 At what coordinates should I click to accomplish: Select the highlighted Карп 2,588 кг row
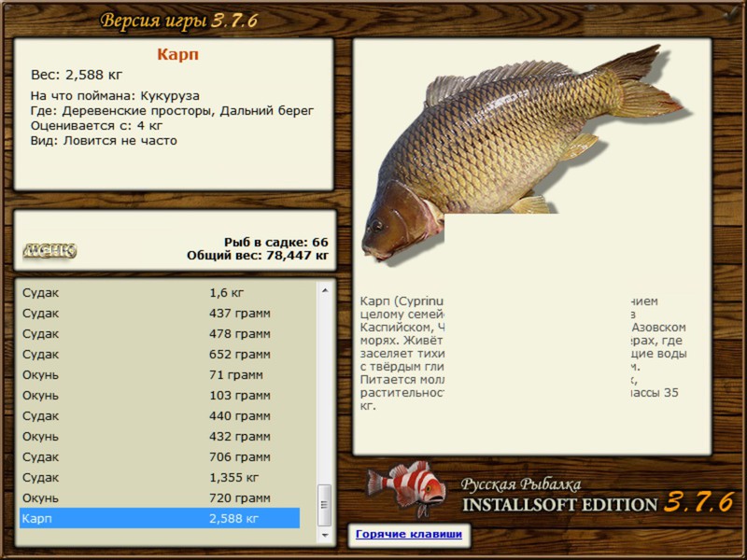tap(160, 518)
